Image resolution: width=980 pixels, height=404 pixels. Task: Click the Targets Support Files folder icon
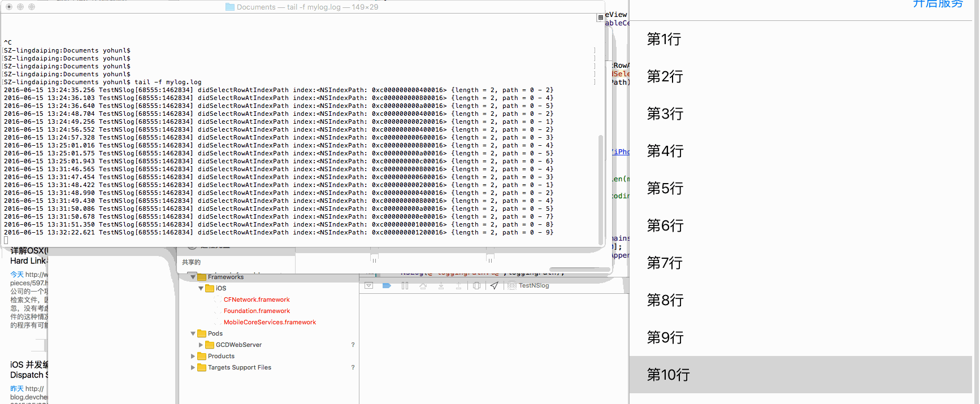[x=202, y=367]
